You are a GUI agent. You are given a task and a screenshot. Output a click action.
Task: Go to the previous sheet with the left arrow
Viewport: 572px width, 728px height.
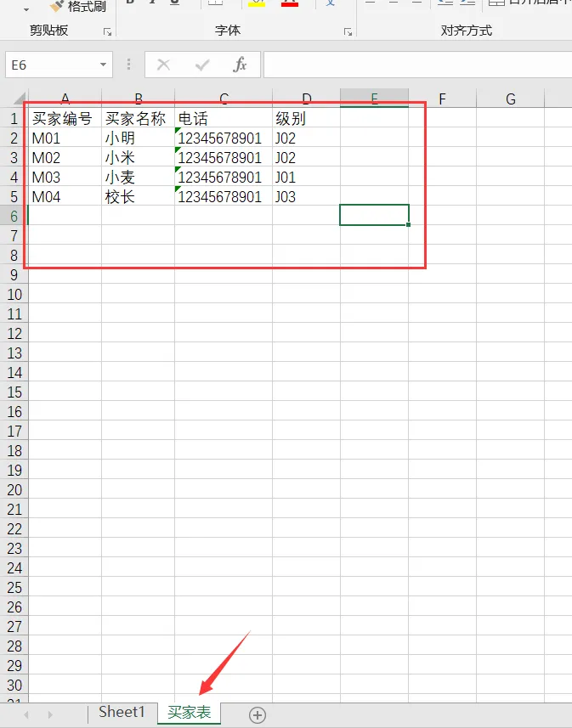26,714
